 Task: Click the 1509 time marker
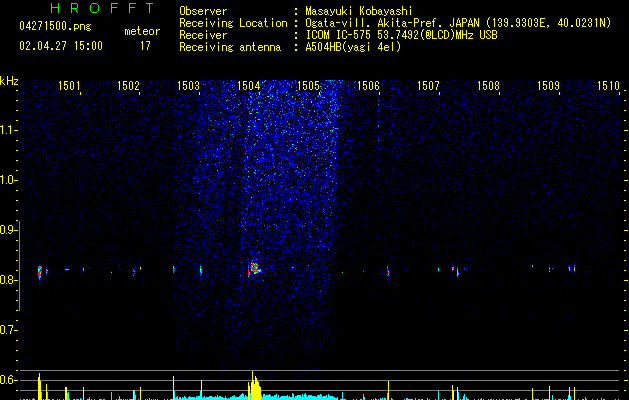[x=548, y=86]
